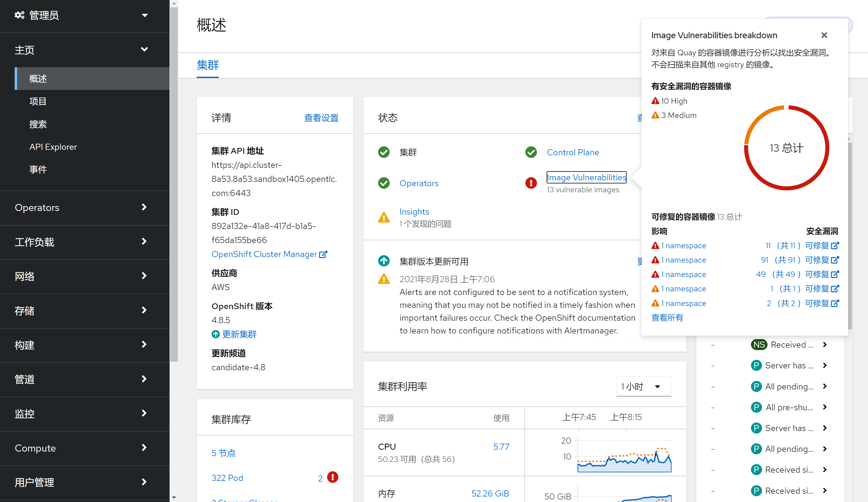The image size is (868, 502).
Task: Click the external link icon next to OpenShift Cluster Manager
Action: tap(323, 254)
